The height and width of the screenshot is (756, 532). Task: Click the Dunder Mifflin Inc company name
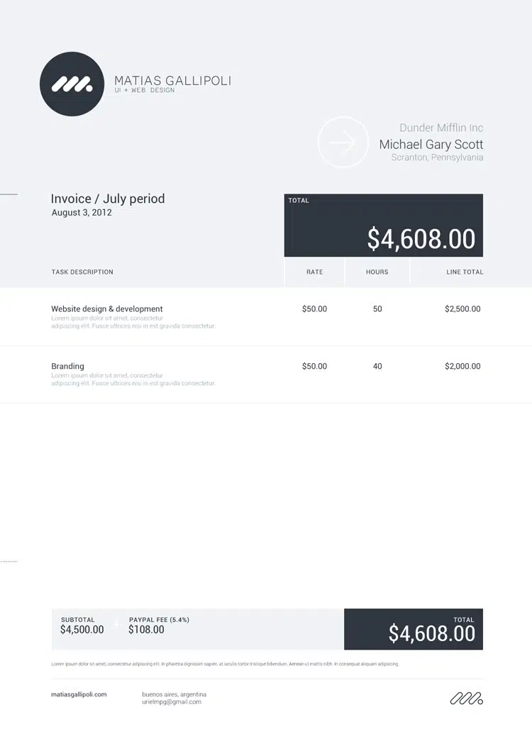pos(441,128)
